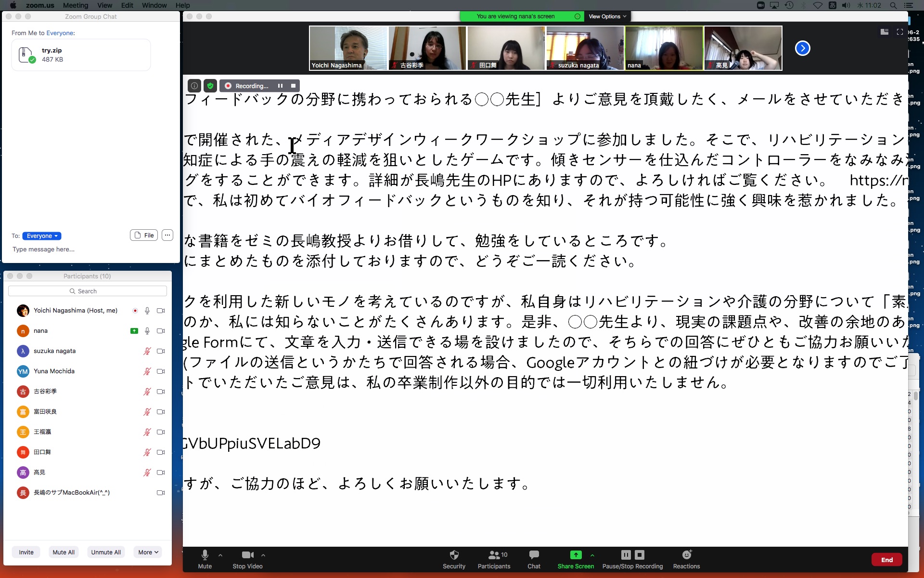Click the green Share Screen icon

point(576,555)
